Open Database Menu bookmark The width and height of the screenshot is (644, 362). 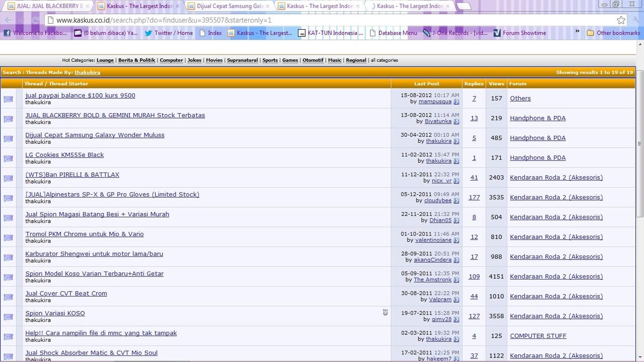tap(393, 33)
